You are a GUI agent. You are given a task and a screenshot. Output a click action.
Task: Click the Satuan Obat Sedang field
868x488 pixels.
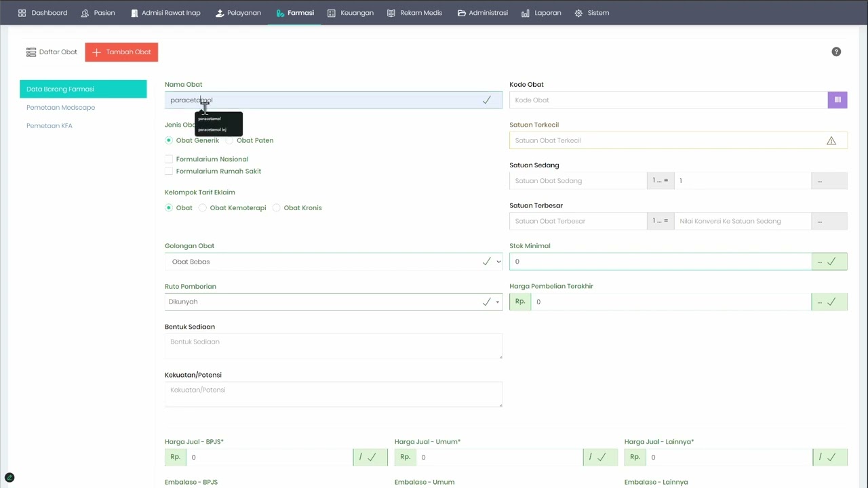click(578, 181)
